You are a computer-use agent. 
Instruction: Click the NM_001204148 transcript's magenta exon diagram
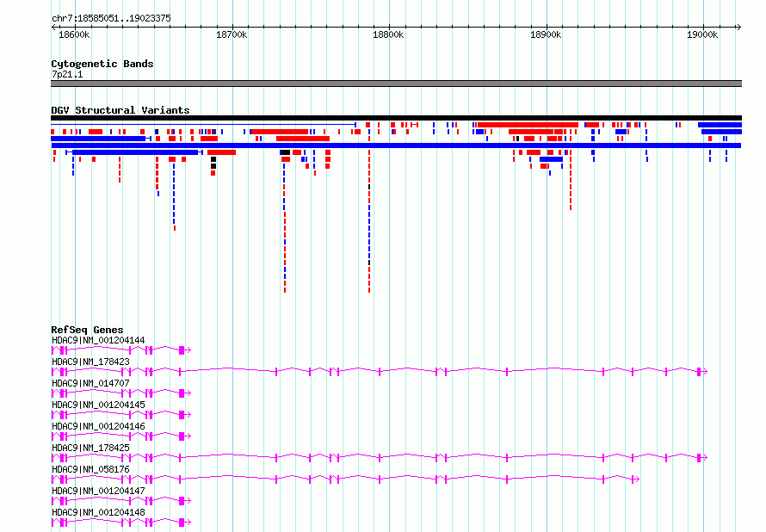(x=121, y=523)
